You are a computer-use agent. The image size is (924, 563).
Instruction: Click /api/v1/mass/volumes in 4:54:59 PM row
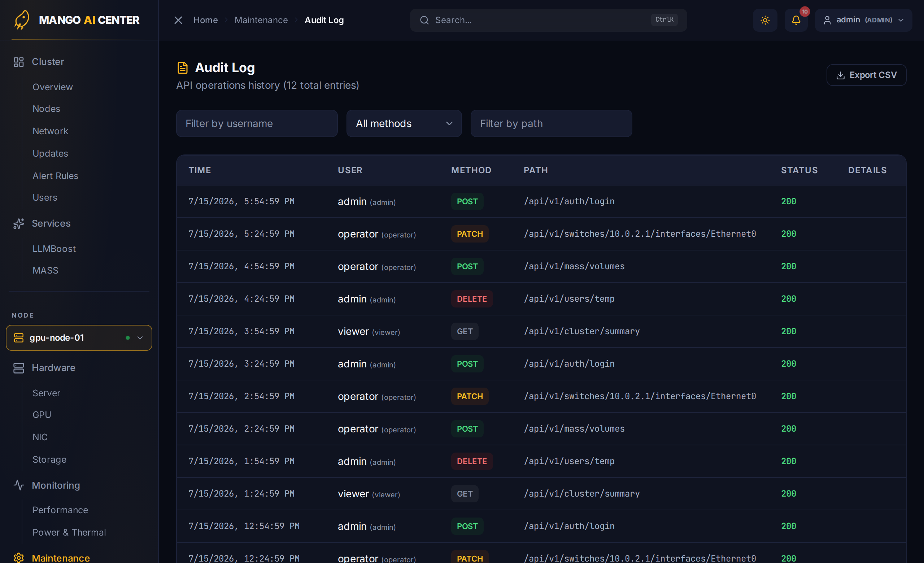(x=574, y=266)
